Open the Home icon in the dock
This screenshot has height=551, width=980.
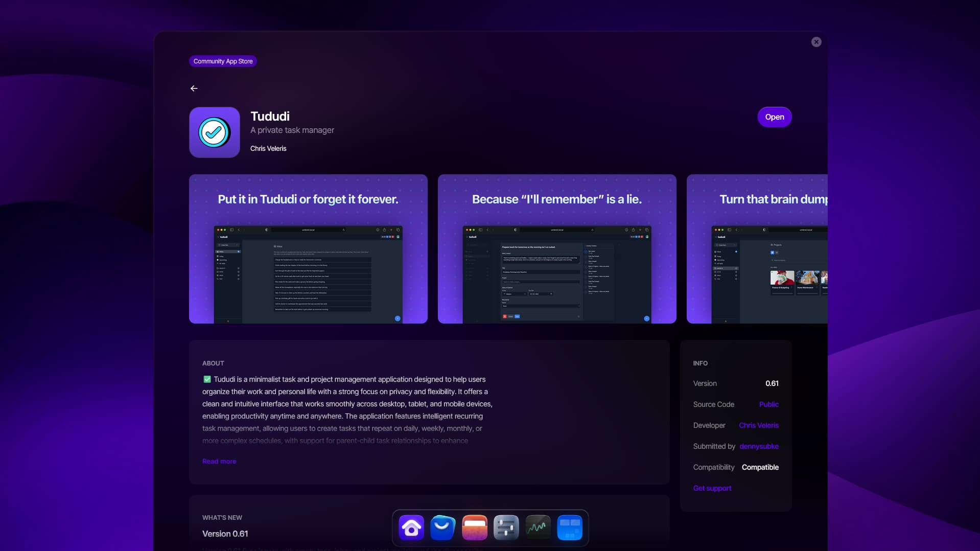click(x=411, y=528)
